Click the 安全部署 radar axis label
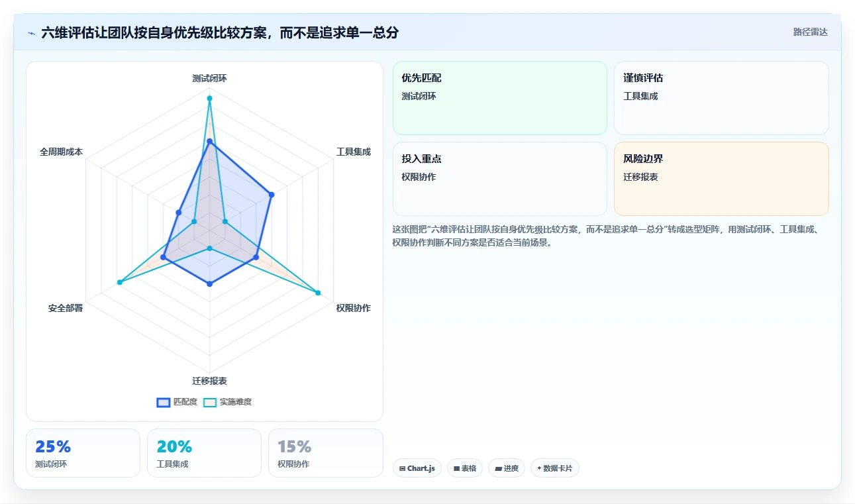 click(x=66, y=308)
